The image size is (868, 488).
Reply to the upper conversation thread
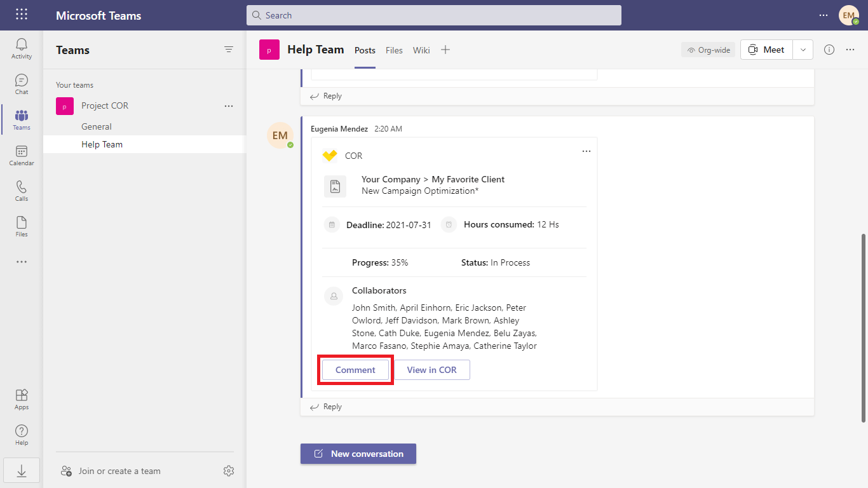(x=326, y=96)
